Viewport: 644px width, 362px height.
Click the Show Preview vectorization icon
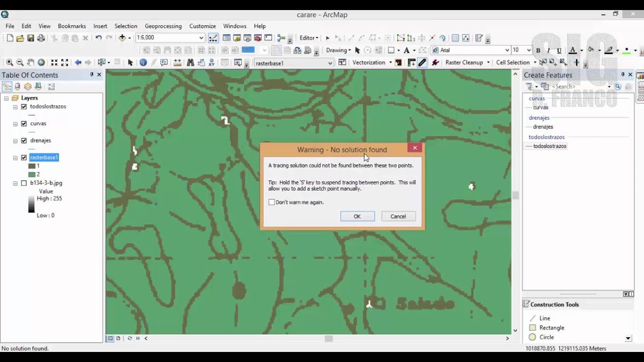tap(398, 62)
